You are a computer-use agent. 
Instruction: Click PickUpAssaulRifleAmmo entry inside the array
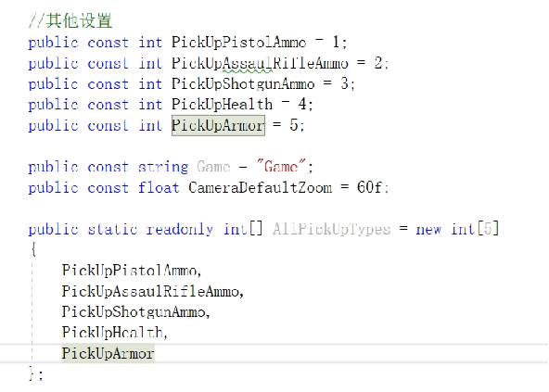[x=150, y=291]
